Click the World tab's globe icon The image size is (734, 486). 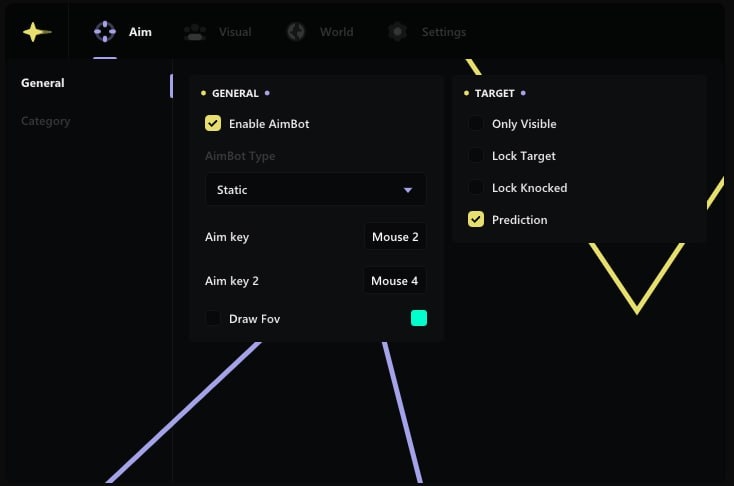[295, 32]
